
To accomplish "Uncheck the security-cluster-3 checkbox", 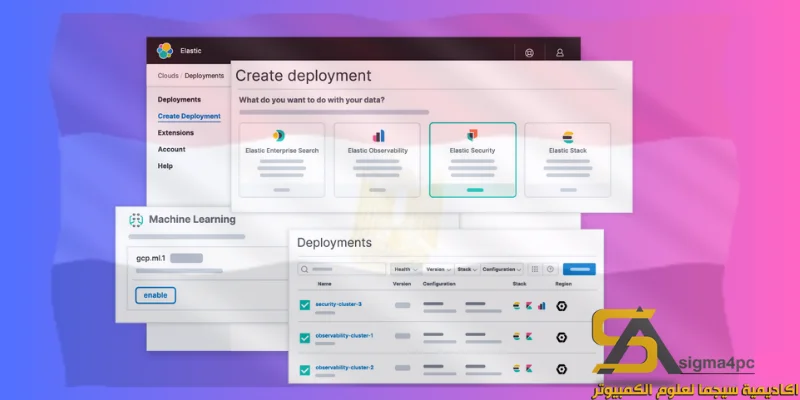I will click(305, 305).
